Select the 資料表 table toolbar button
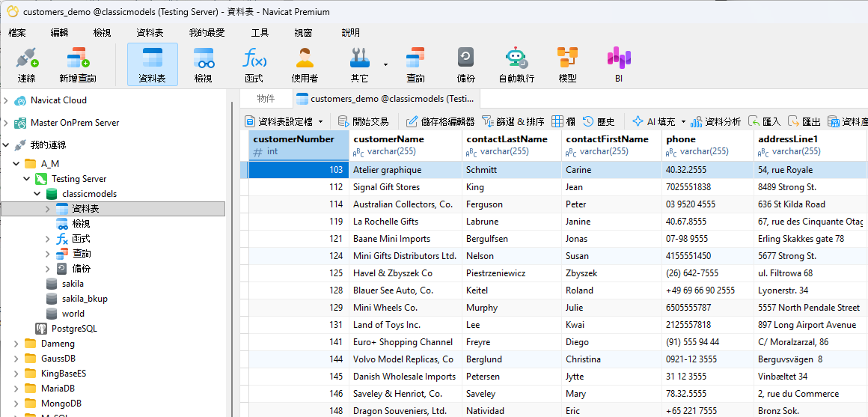The height and width of the screenshot is (417, 868). pos(152,64)
